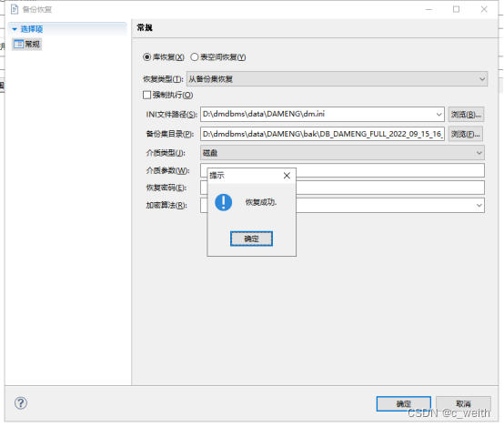
Task: Browse for backup set with 浏览(F)
Action: click(466, 134)
